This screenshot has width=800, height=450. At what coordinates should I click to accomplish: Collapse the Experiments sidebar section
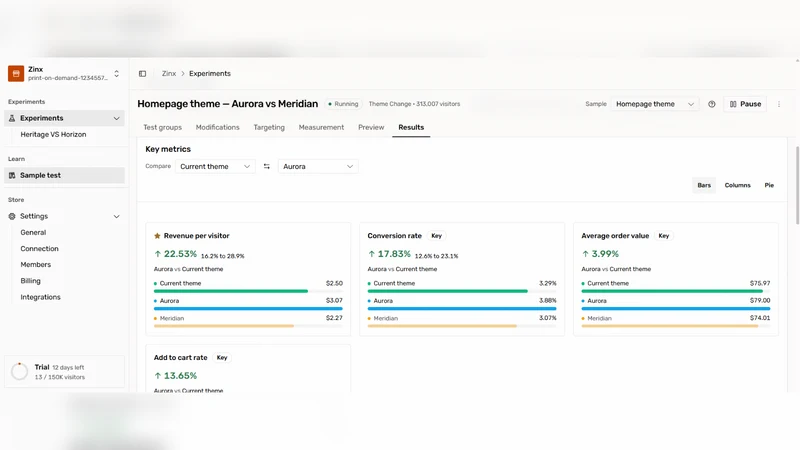(116, 118)
